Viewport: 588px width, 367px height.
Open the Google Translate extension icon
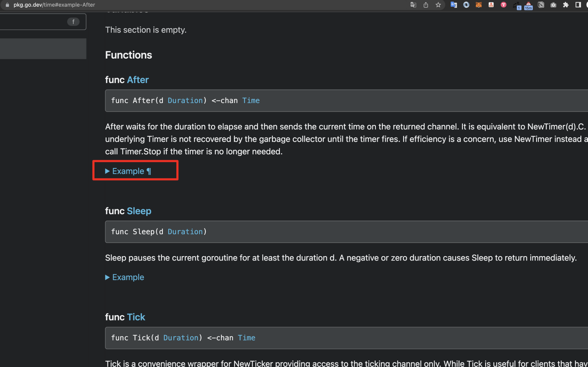pos(454,5)
